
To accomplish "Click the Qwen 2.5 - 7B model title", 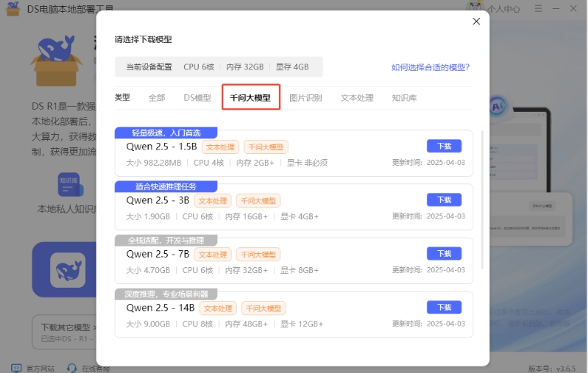I will point(158,254).
